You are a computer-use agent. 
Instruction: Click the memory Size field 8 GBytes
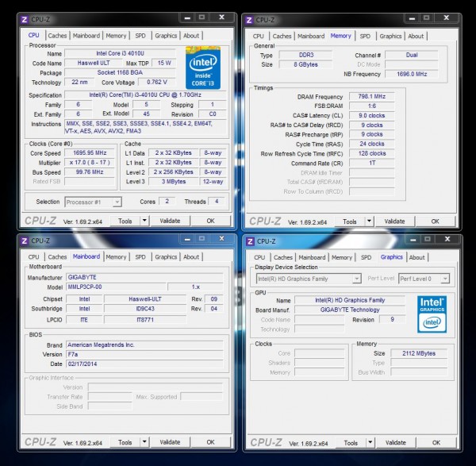(306, 64)
